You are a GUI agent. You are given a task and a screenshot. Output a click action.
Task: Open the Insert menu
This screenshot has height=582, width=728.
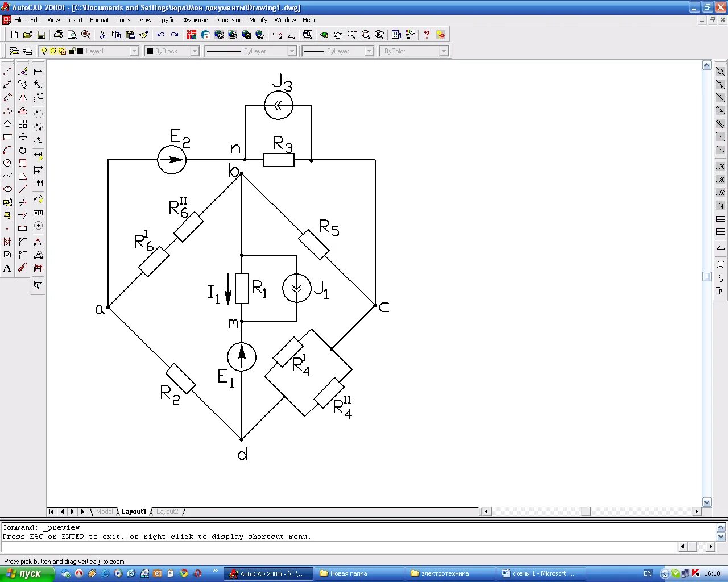pyautogui.click(x=75, y=20)
